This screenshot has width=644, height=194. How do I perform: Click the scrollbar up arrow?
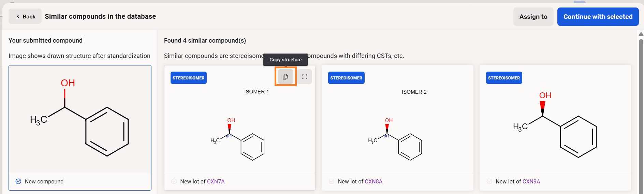click(641, 34)
